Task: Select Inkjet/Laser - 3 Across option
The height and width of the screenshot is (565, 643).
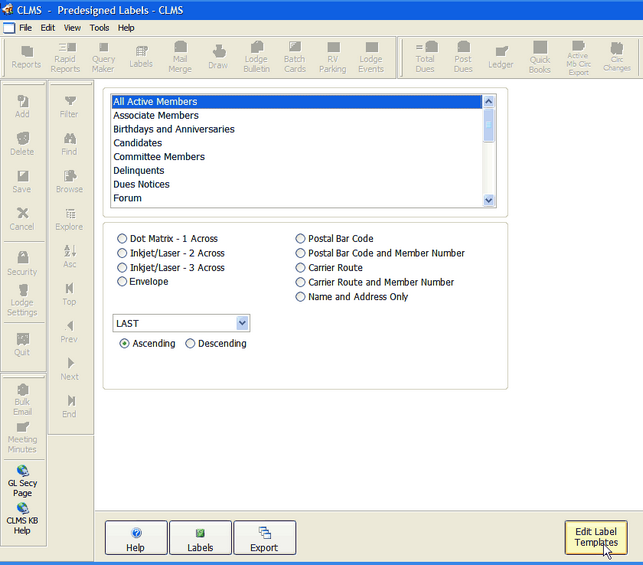Action: (x=123, y=268)
